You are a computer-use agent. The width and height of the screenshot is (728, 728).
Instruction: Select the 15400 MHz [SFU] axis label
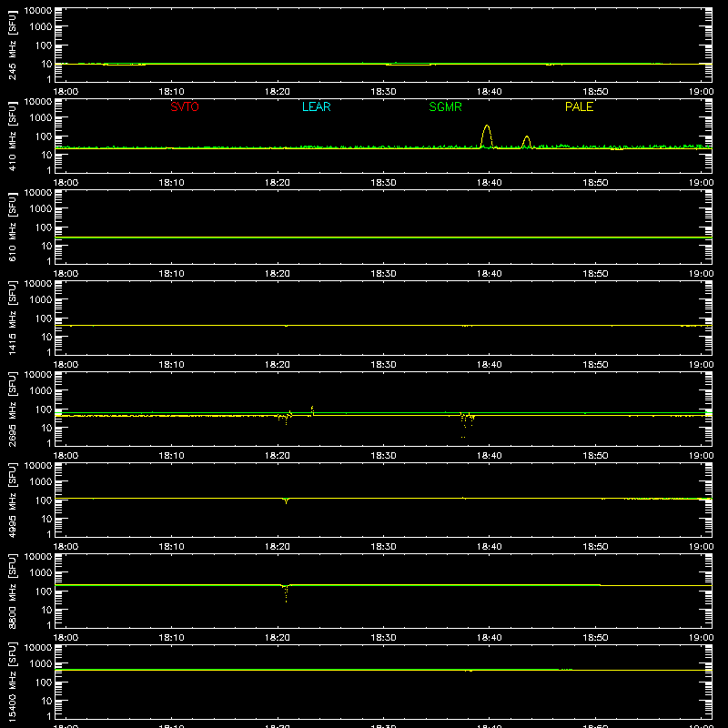pos(12,682)
